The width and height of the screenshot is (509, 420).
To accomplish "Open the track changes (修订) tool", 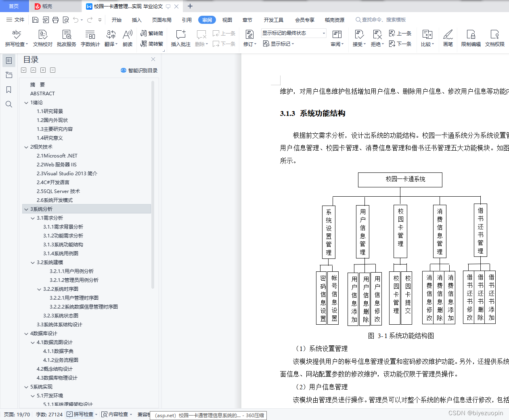I will 250,38.
